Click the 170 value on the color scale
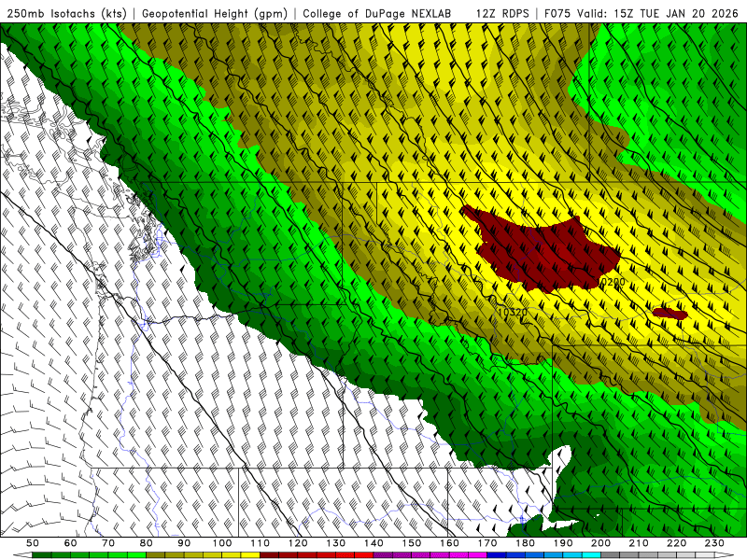Screen dimensions: 747x560 (487, 543)
